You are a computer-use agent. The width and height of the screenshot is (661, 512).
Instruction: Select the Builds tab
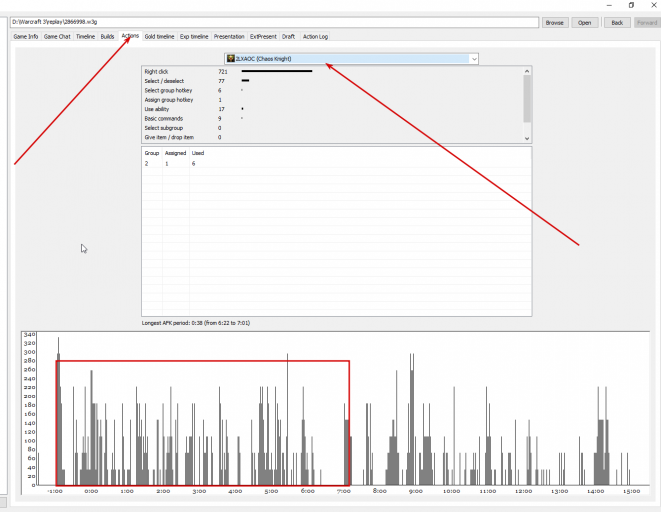coord(107,37)
